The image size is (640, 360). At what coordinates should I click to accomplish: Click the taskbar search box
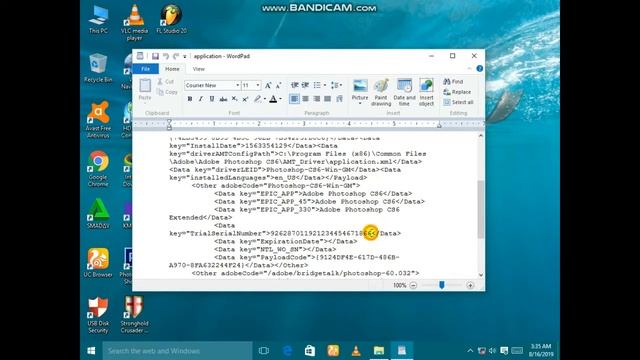178,351
